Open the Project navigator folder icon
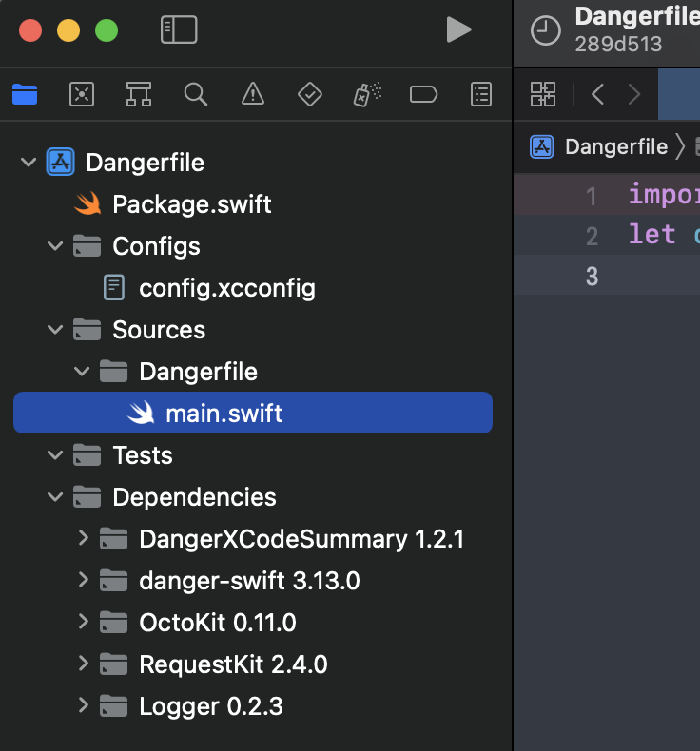This screenshot has width=700, height=751. point(25,94)
